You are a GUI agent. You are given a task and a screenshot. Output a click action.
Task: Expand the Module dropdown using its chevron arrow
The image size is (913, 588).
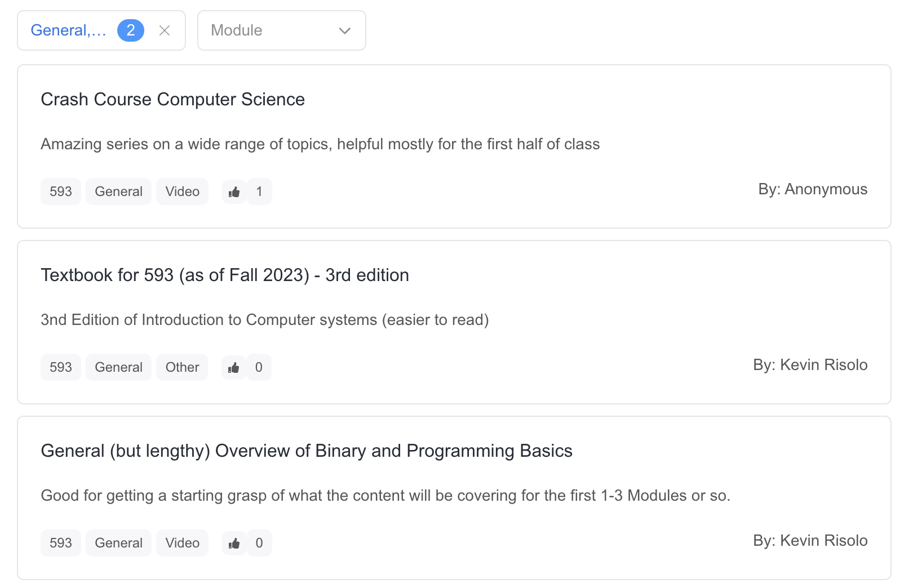point(344,30)
